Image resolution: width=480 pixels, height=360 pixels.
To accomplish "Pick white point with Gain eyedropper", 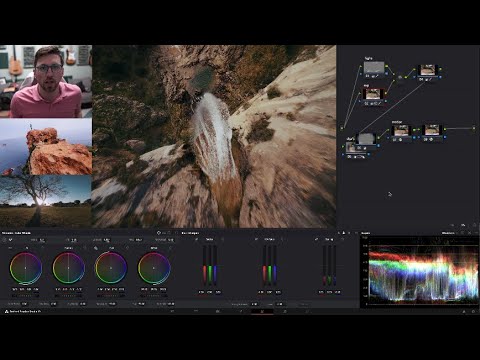I will [x=96, y=248].
